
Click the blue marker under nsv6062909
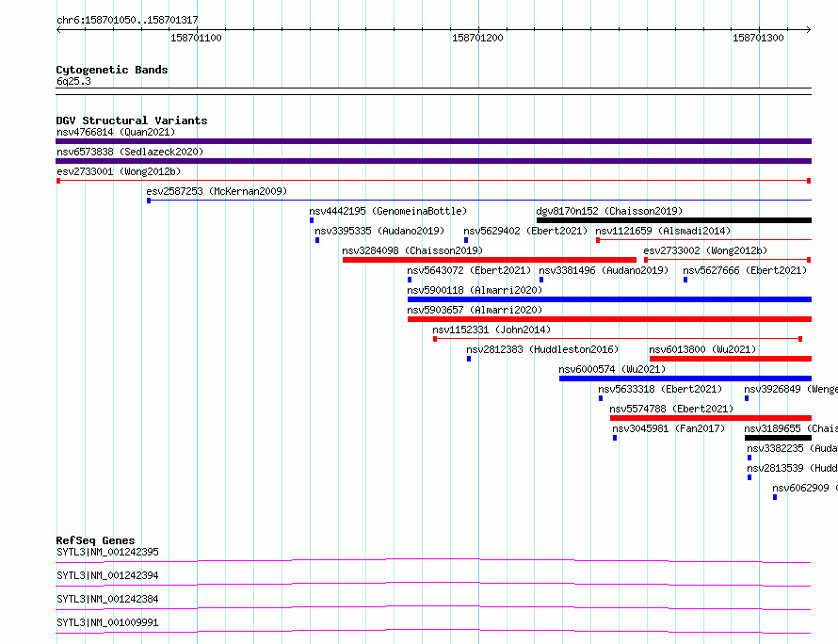click(775, 497)
